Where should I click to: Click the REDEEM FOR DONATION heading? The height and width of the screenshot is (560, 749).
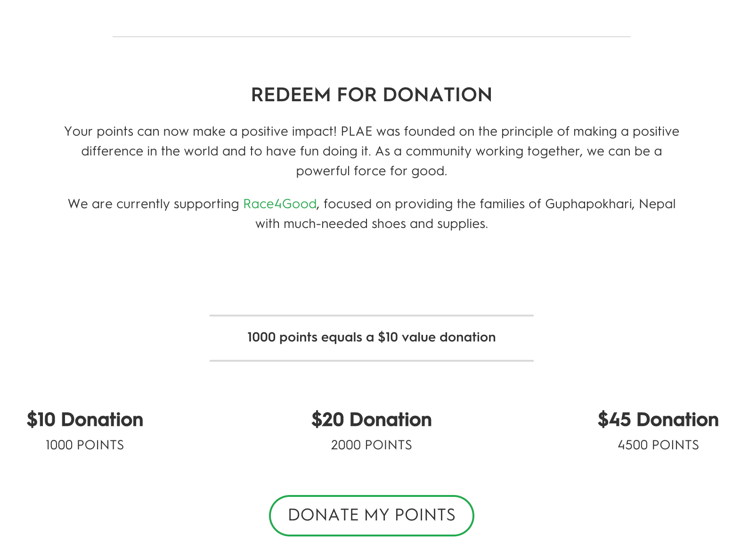(x=372, y=95)
